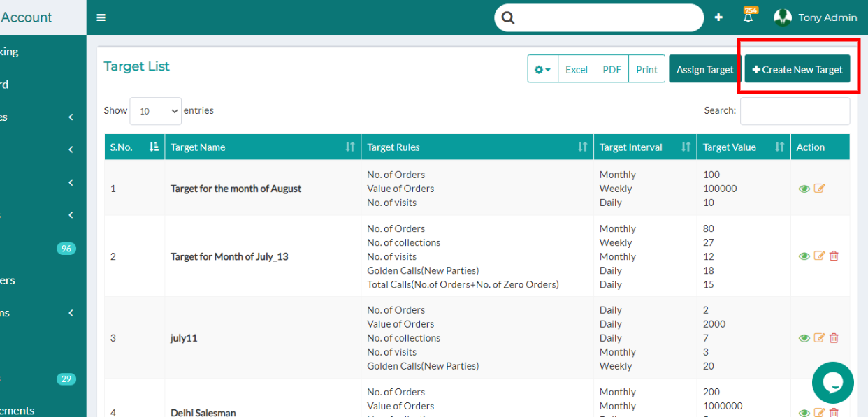Export the list to Excel
The width and height of the screenshot is (868, 417).
pos(577,69)
